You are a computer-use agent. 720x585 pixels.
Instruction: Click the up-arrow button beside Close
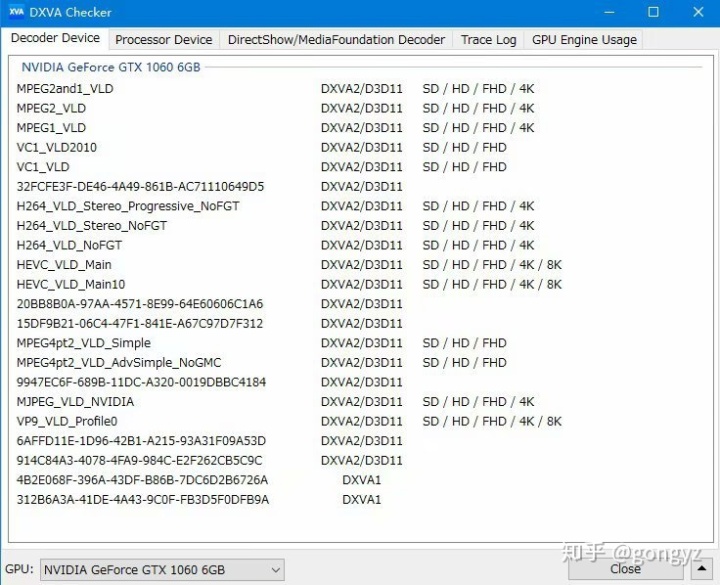click(705, 569)
